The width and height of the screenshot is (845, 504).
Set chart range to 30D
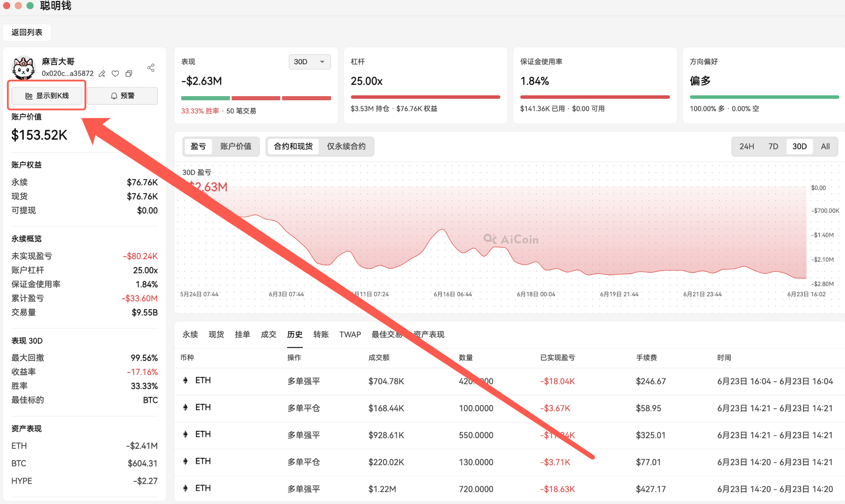click(x=800, y=146)
